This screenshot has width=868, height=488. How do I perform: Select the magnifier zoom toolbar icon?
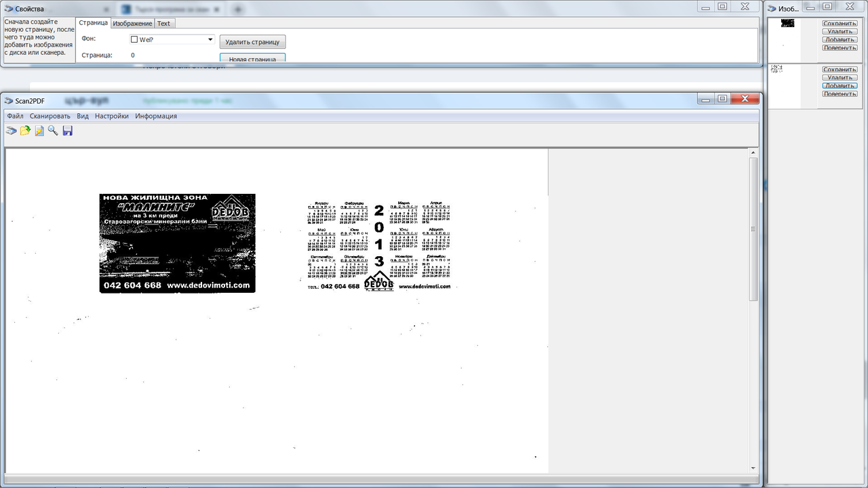coord(53,130)
